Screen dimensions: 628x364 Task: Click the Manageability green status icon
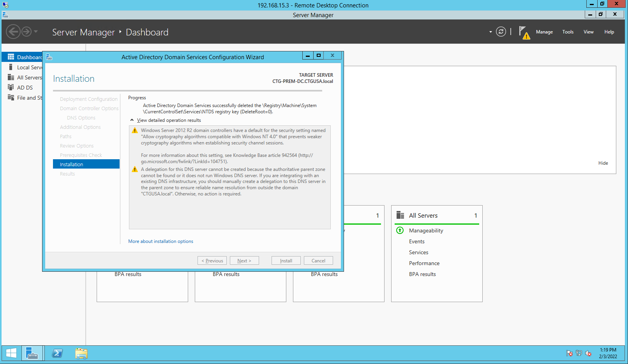[x=400, y=230]
